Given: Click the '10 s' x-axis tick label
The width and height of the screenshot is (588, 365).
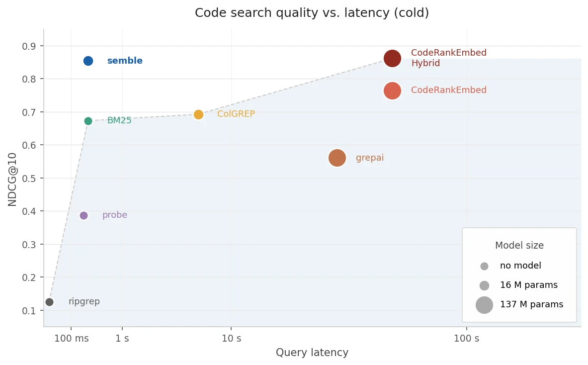Looking at the screenshot, I should [x=232, y=338].
